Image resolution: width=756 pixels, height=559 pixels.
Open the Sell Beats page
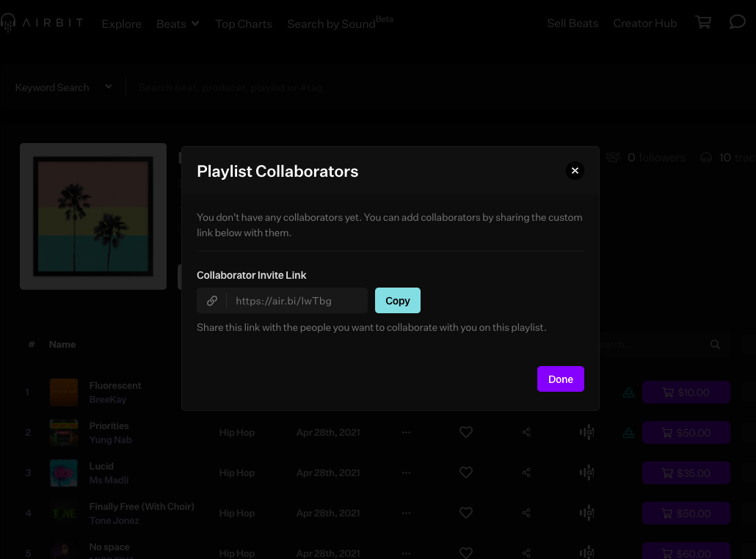pos(573,23)
